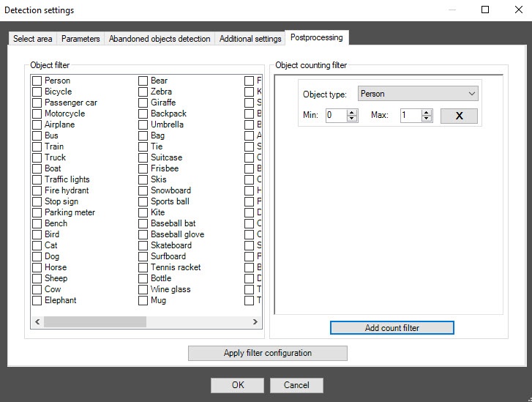
Task: Click inside the Max value input field
Action: tap(410, 116)
